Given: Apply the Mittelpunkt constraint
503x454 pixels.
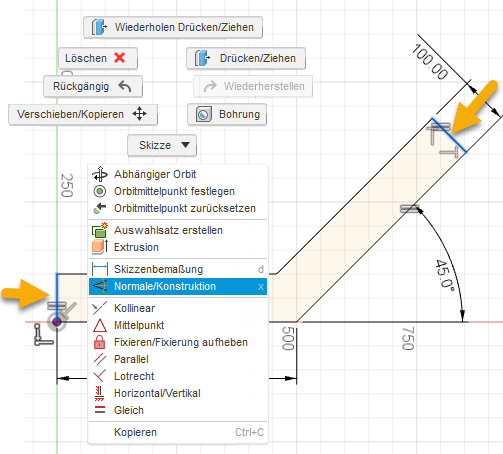Looking at the screenshot, I should (x=178, y=325).
